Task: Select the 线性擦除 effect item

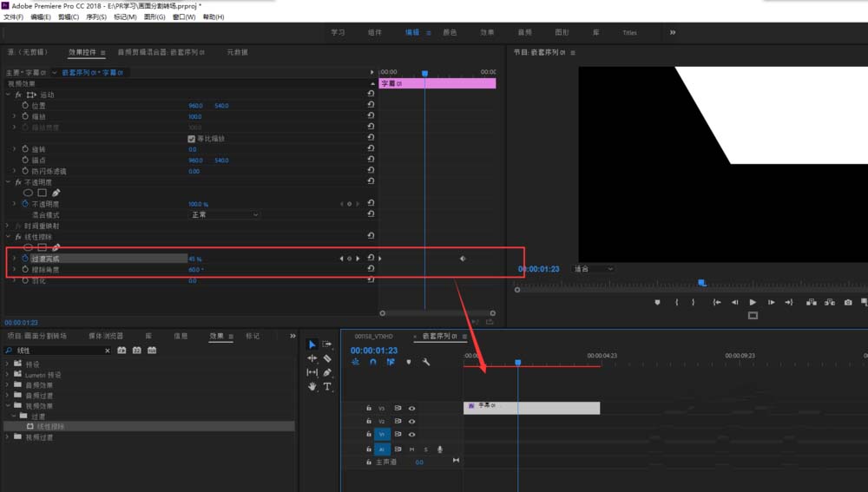Action: tap(50, 427)
